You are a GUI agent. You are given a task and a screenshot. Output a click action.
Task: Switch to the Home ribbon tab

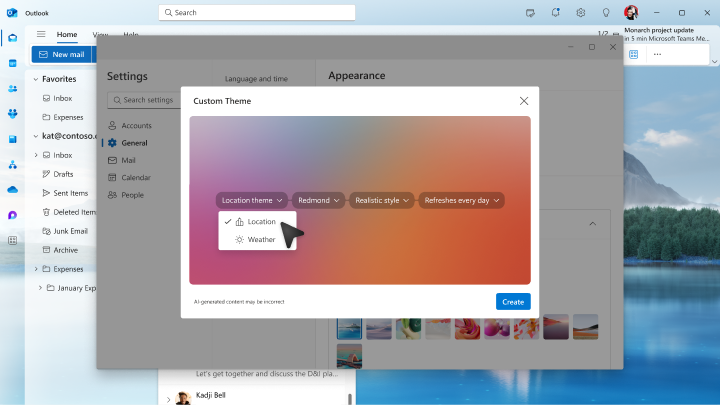(67, 34)
